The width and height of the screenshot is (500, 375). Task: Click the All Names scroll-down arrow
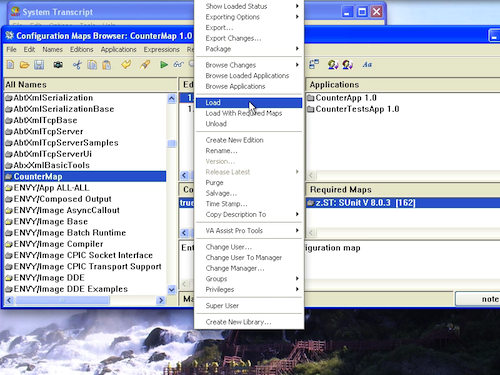click(172, 290)
